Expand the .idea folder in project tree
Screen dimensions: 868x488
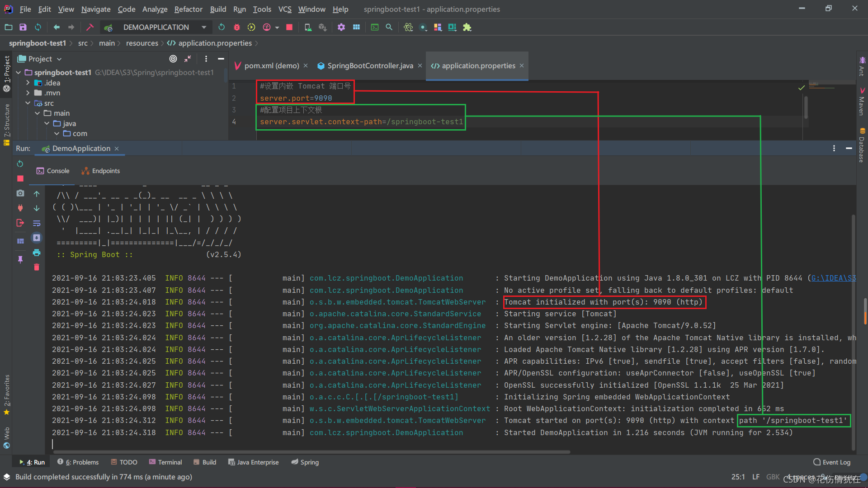click(28, 83)
